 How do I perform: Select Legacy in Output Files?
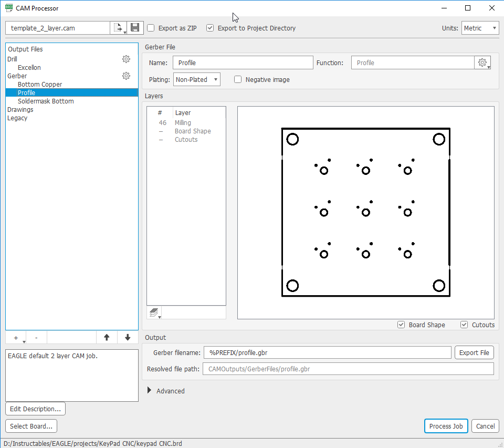[17, 118]
